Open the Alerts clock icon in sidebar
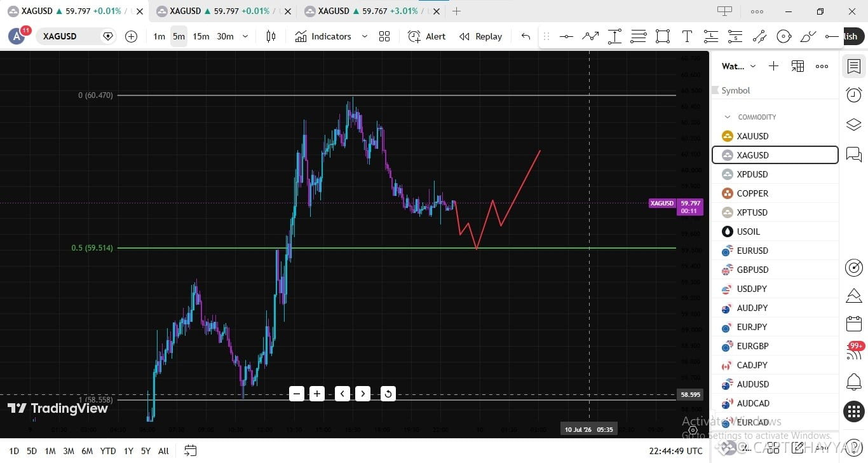Screen dimensions: 868x463 pos(854,95)
